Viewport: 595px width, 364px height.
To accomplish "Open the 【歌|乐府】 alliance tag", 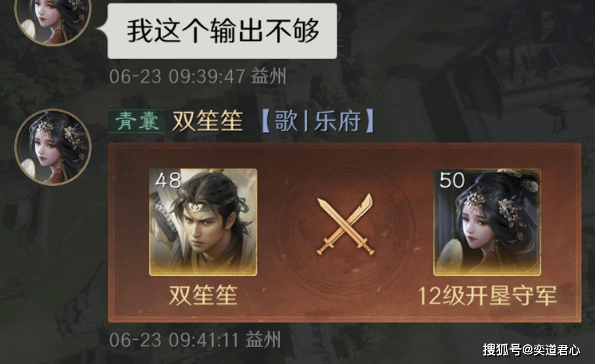I will pos(318,122).
